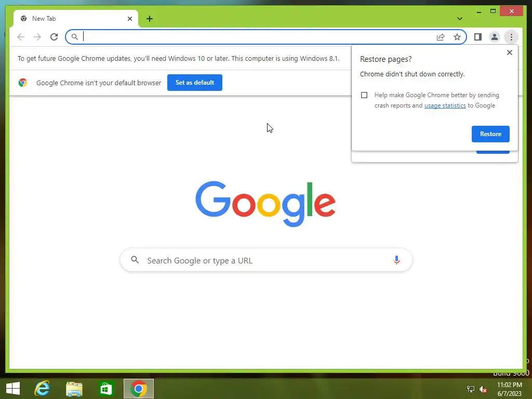532x399 pixels.
Task: Click the browser forward arrow
Action: coord(37,37)
